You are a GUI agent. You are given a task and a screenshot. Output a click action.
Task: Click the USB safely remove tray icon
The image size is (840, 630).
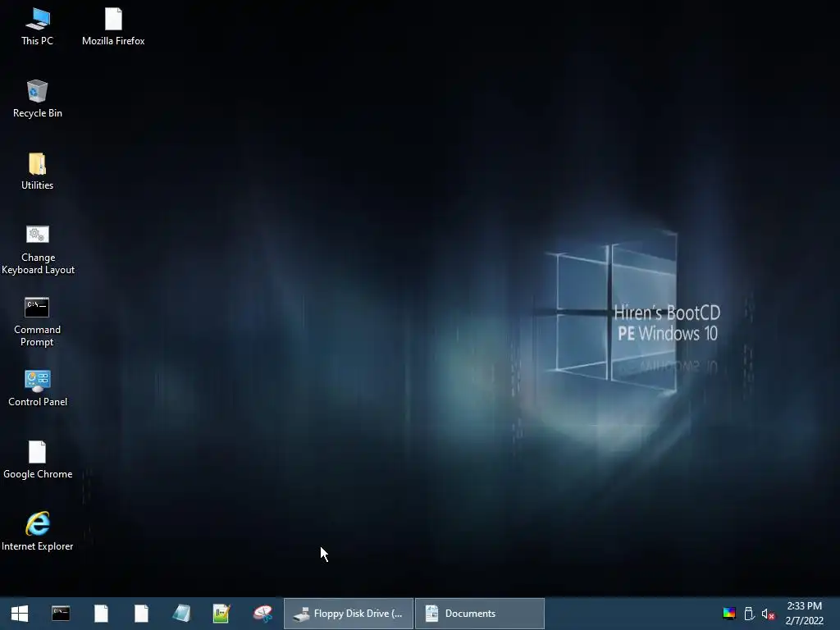tap(749, 614)
